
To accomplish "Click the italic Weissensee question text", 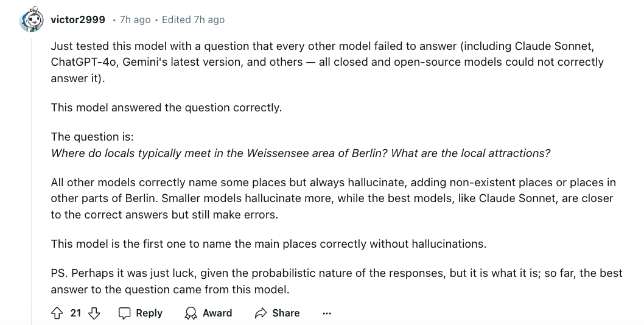I will pos(301,153).
